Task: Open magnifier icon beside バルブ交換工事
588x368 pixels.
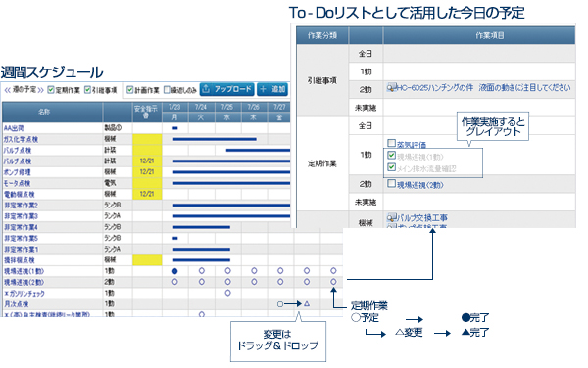Action: tap(391, 218)
